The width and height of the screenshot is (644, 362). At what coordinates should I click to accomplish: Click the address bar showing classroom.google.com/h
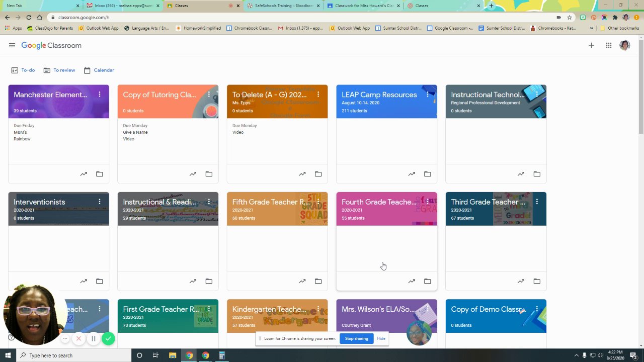(x=302, y=17)
